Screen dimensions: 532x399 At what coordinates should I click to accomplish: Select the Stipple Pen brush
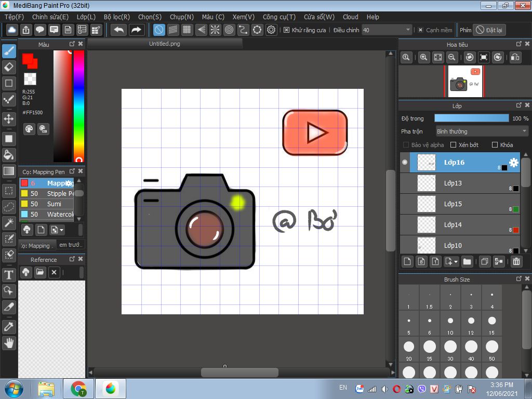(47, 193)
